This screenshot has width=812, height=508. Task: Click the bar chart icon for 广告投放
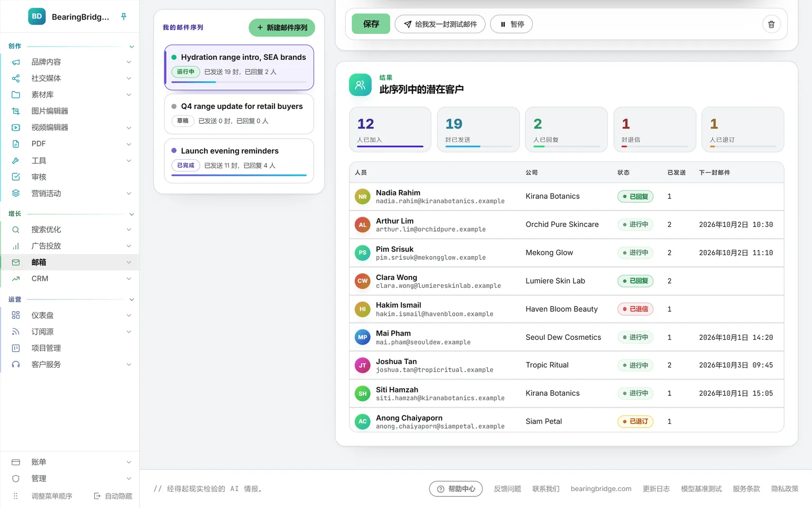[16, 246]
